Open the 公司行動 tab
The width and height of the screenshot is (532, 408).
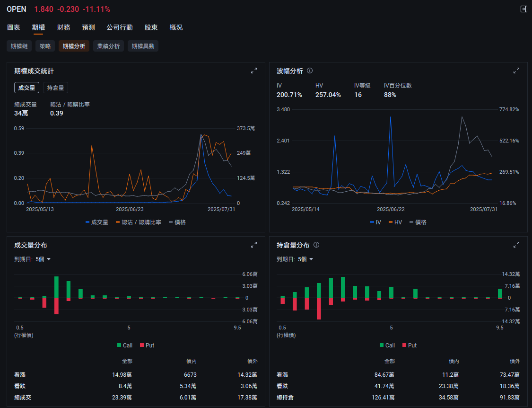click(119, 27)
